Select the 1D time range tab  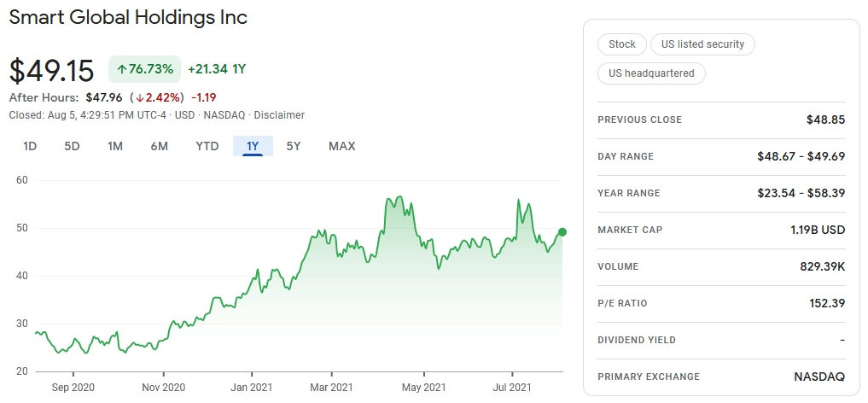(x=30, y=146)
